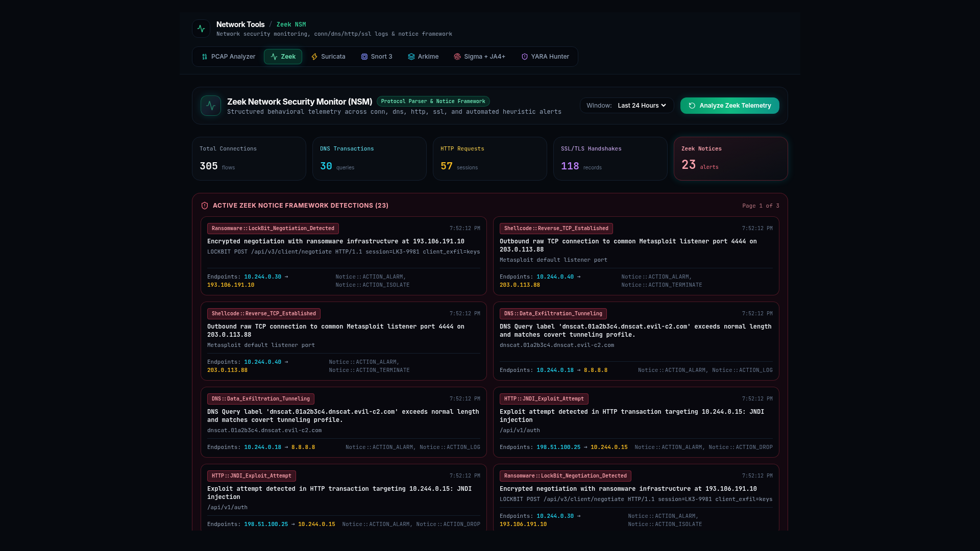Click the Network Tools breadcrumb
Image resolution: width=980 pixels, height=551 pixels.
[240, 24]
